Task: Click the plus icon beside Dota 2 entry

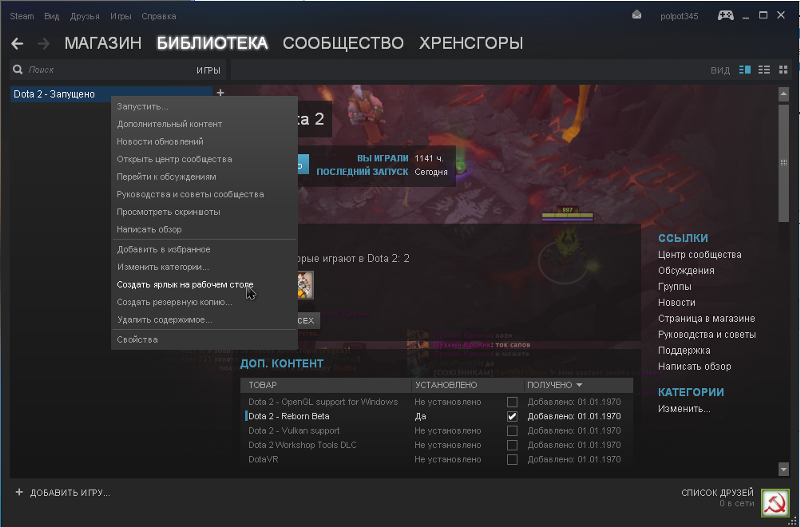Action: click(220, 93)
